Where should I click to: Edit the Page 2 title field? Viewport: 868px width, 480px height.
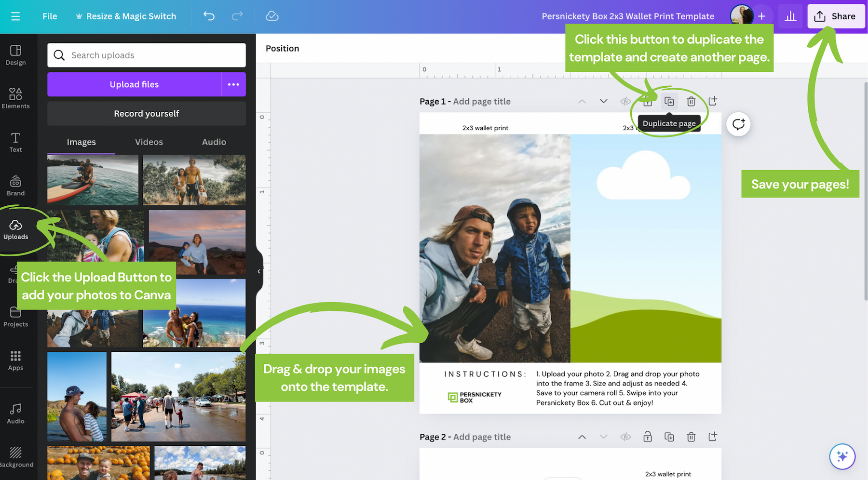click(482, 437)
